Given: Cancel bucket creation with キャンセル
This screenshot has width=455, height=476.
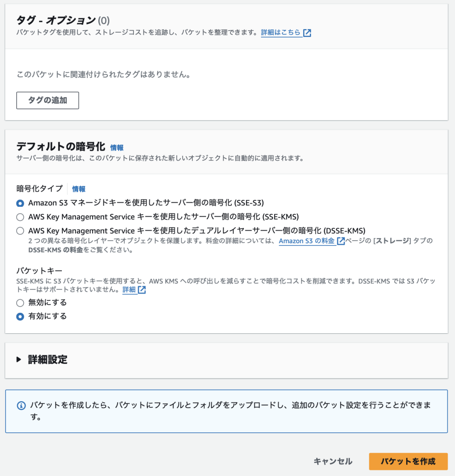Looking at the screenshot, I should point(333,461).
